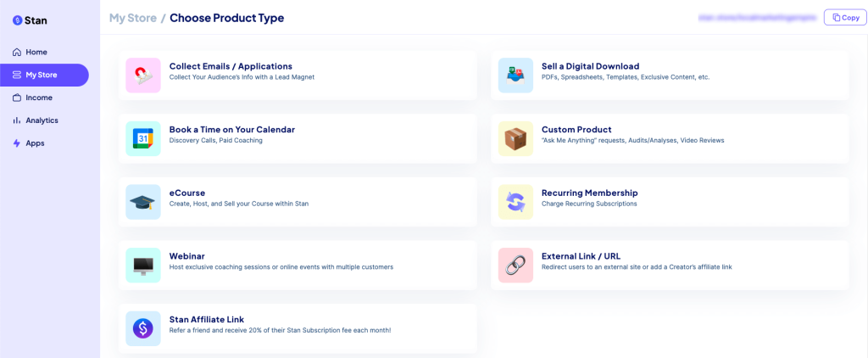868x358 pixels.
Task: Click the graduation cap eCourse icon
Action: [142, 202]
